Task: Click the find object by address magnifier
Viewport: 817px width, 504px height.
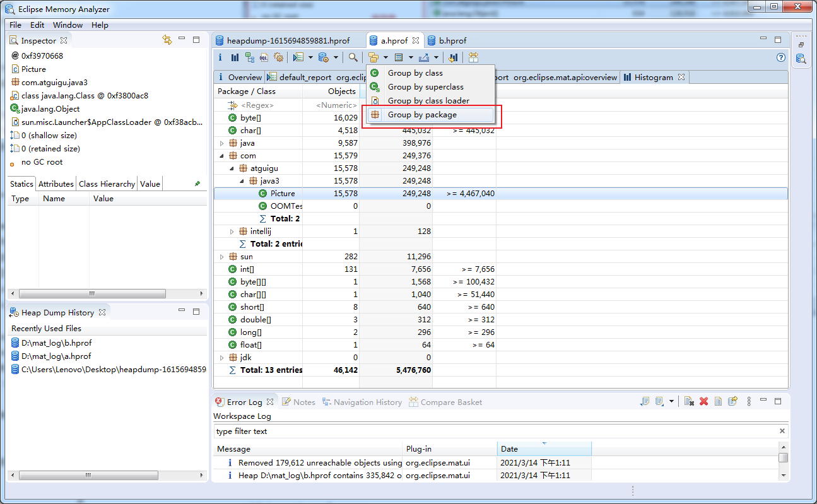Action: click(x=353, y=57)
